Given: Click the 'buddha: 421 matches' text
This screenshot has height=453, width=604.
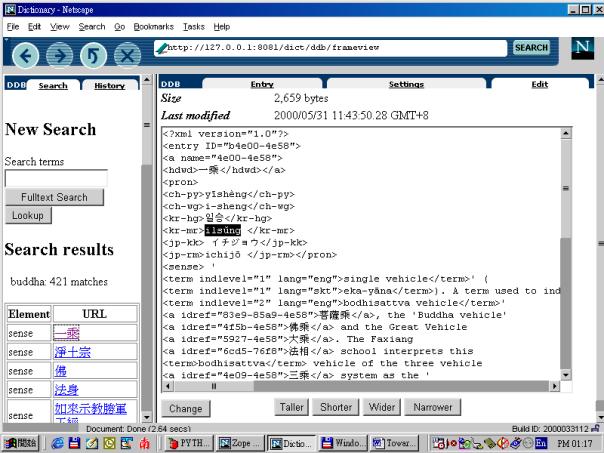Looking at the screenshot, I should 59,282.
